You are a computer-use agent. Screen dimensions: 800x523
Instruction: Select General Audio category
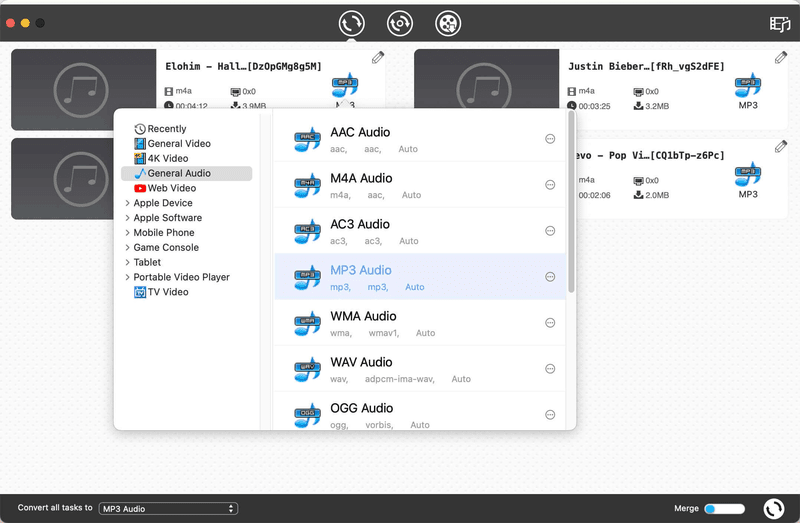coord(187,173)
